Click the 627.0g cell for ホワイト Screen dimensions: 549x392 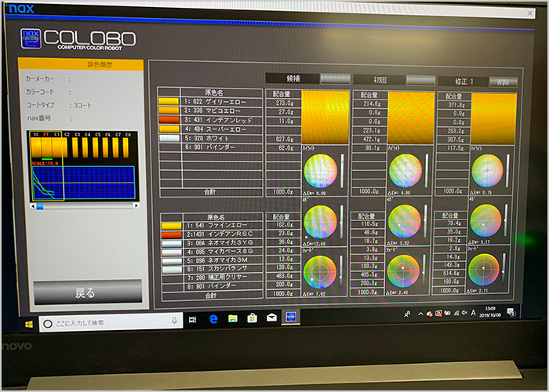(x=283, y=139)
